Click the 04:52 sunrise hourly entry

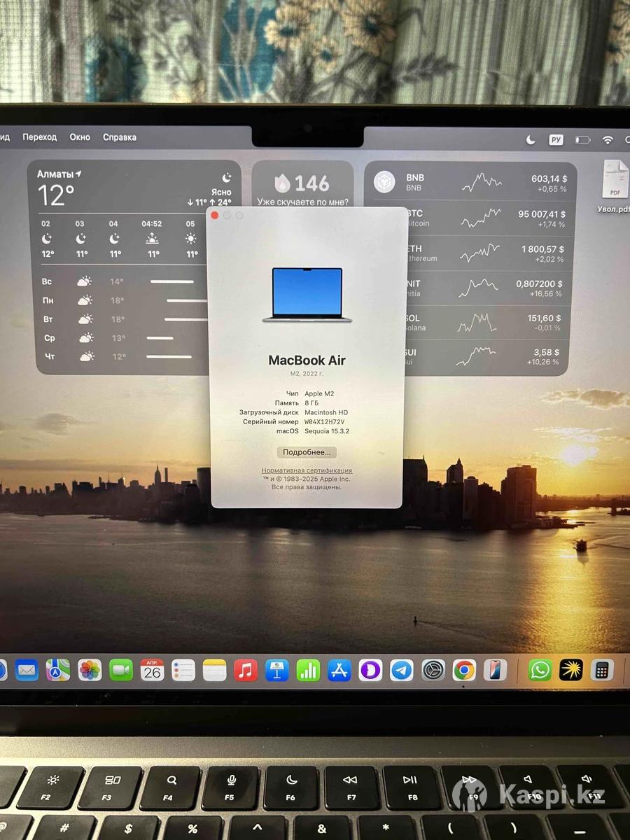(152, 240)
